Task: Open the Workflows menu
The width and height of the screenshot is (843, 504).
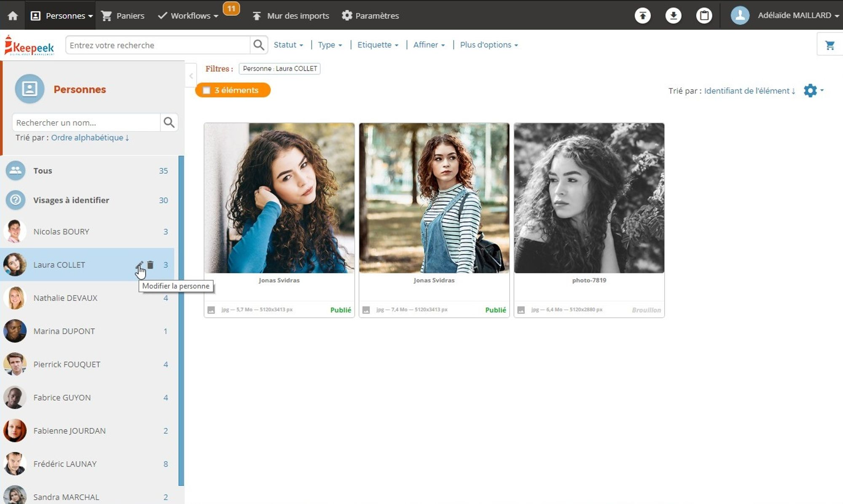Action: tap(190, 16)
